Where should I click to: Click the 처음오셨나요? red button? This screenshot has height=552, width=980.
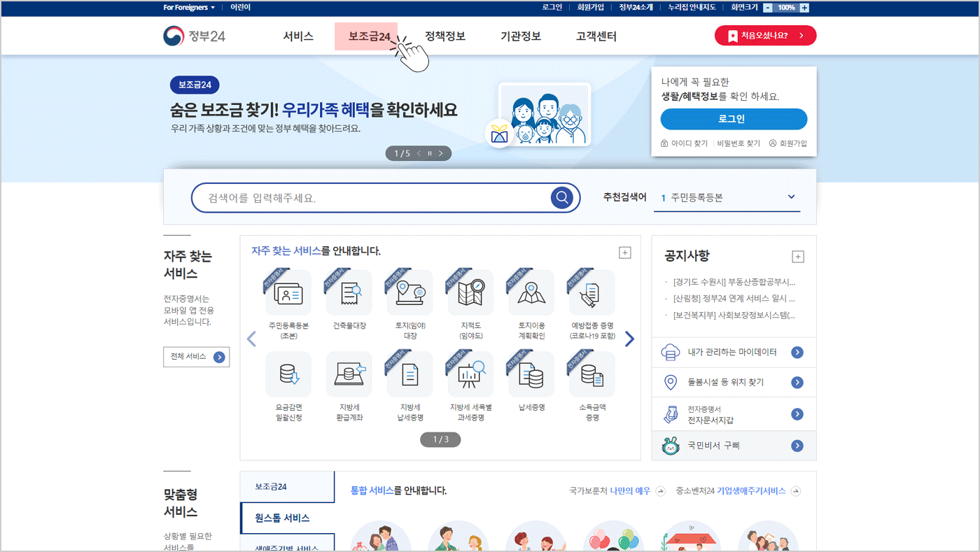point(765,36)
